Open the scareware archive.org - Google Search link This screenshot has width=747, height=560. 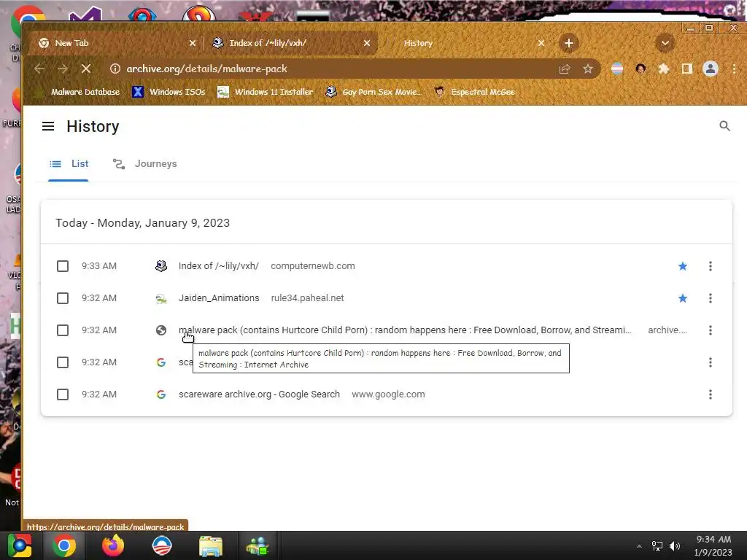[259, 394]
